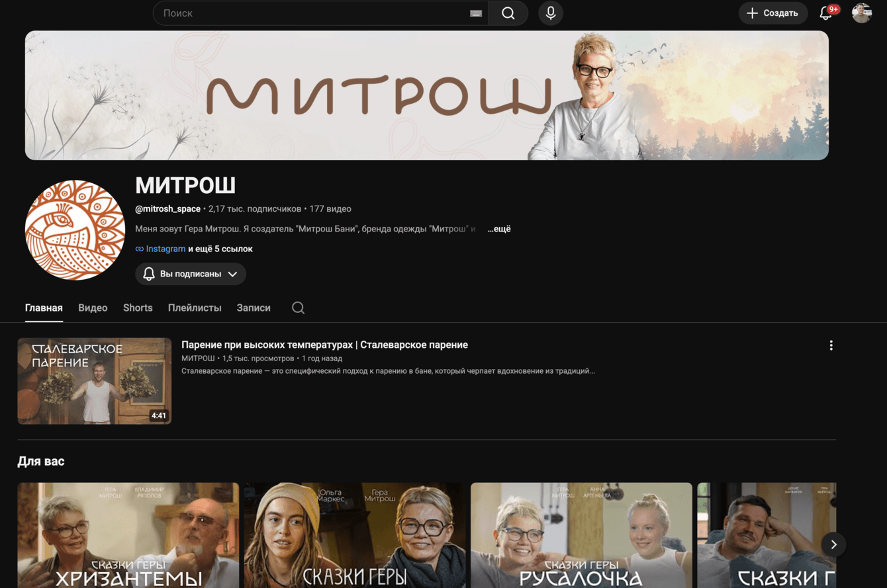Open video title 'Парение при высоких температурах'
This screenshot has height=588, width=887.
click(324, 345)
